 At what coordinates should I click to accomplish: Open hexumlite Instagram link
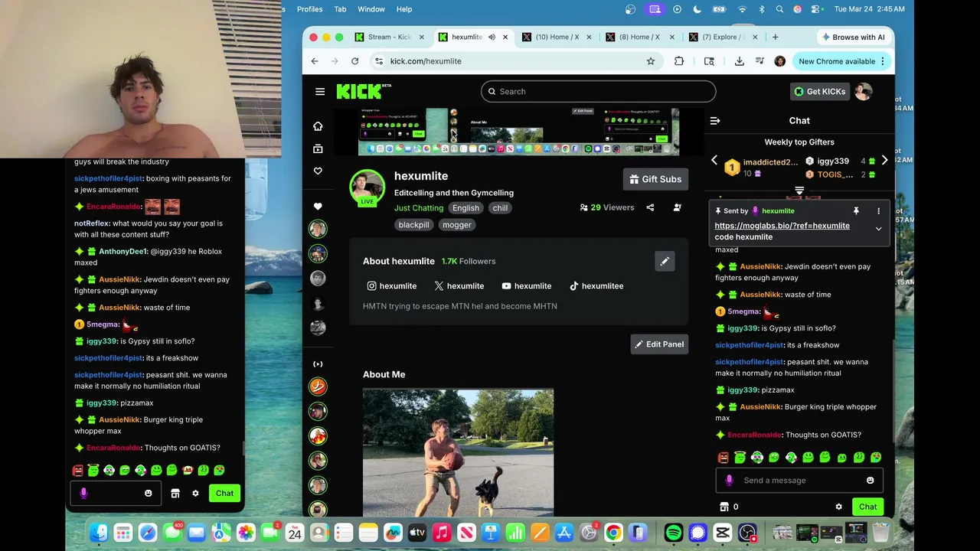point(392,286)
